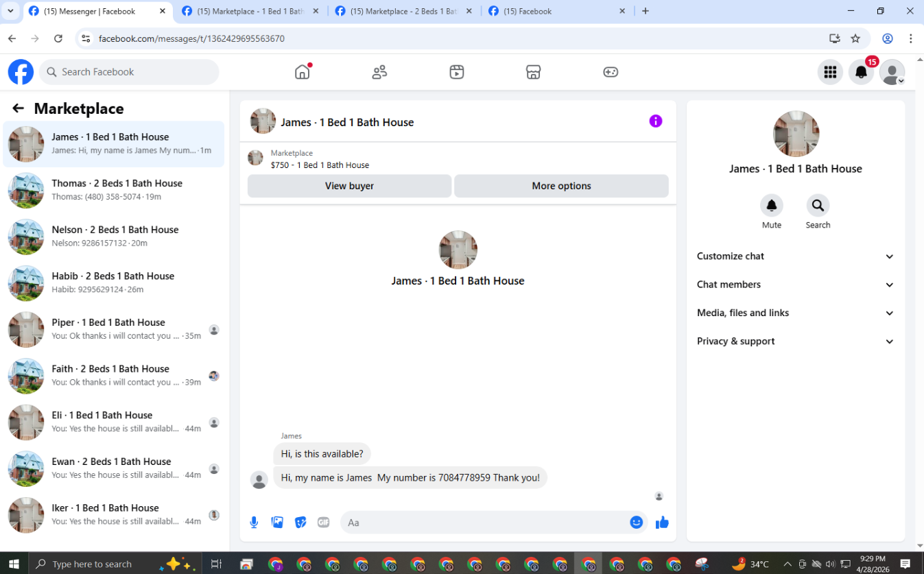Click the More options button

(x=561, y=186)
